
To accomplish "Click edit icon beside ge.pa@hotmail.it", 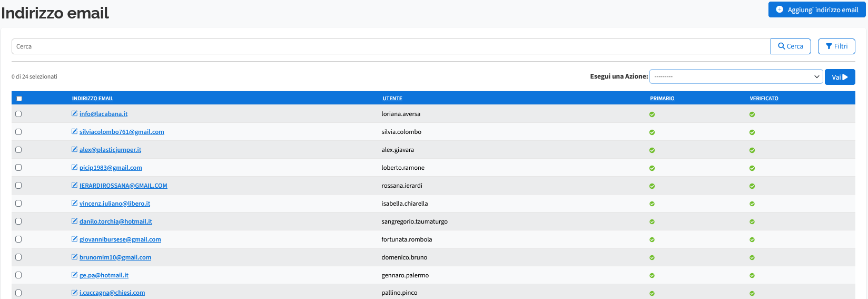I will click(x=74, y=275).
